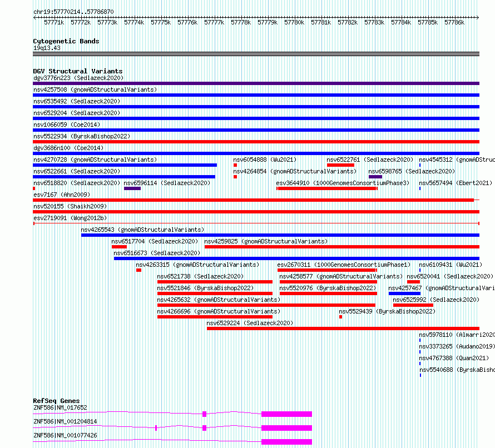Click the ZNF586|NM_001077426 transcript label

click(65, 435)
